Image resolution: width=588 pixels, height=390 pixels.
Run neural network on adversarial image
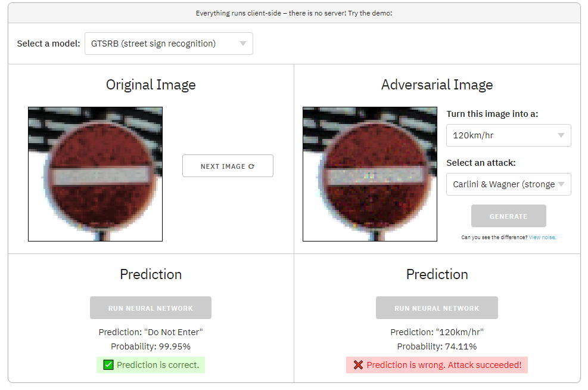437,308
